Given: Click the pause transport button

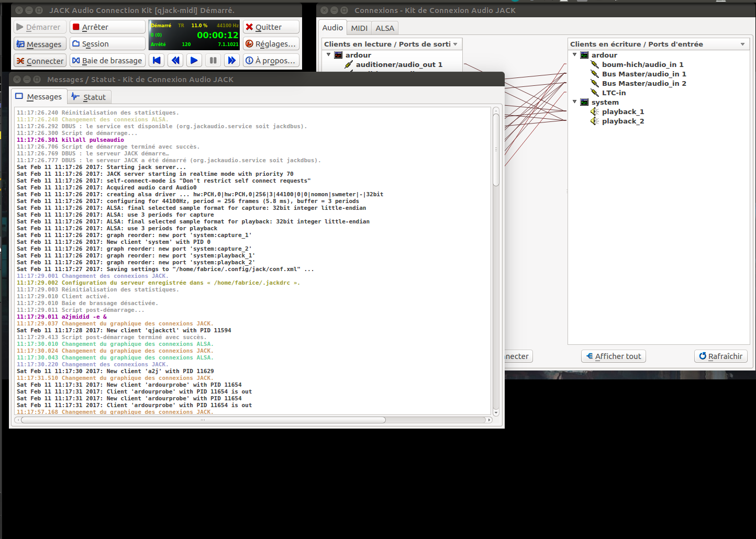Looking at the screenshot, I should (x=213, y=61).
